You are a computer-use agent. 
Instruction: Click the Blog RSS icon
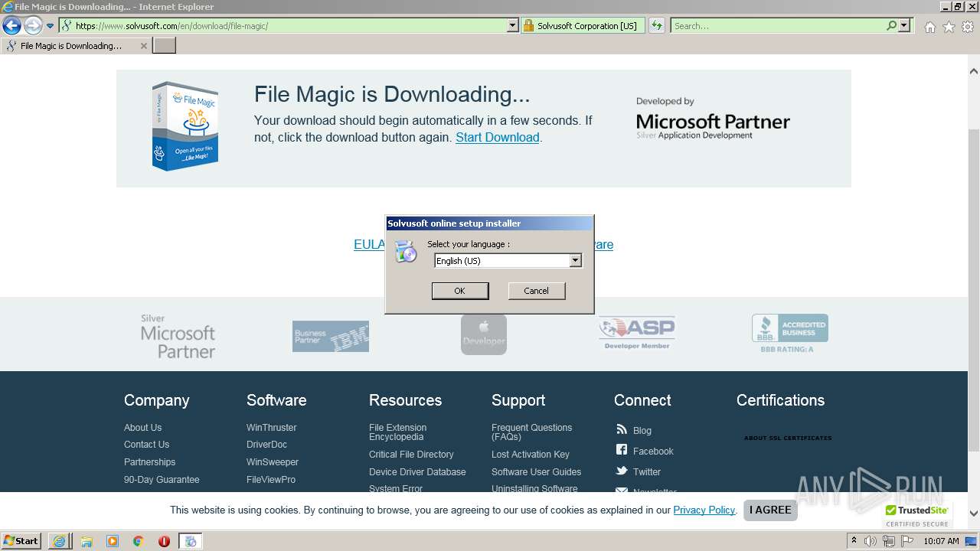click(622, 430)
